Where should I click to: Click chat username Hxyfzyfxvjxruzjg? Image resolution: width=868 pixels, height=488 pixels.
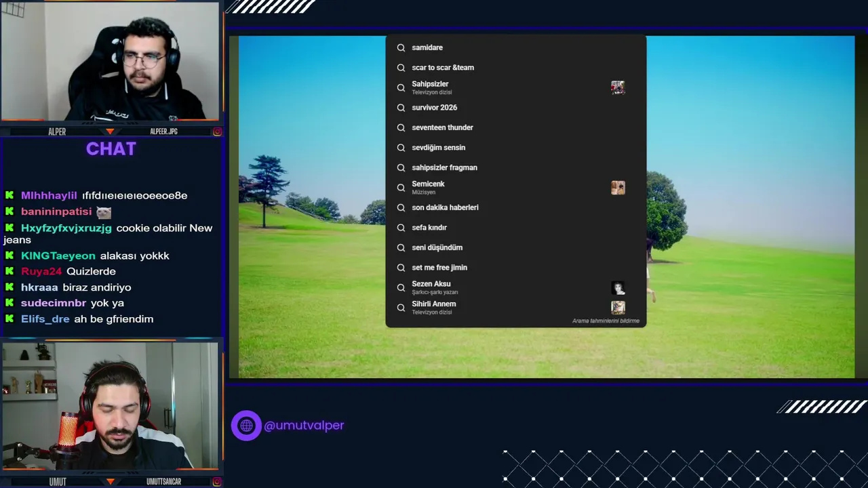point(66,228)
